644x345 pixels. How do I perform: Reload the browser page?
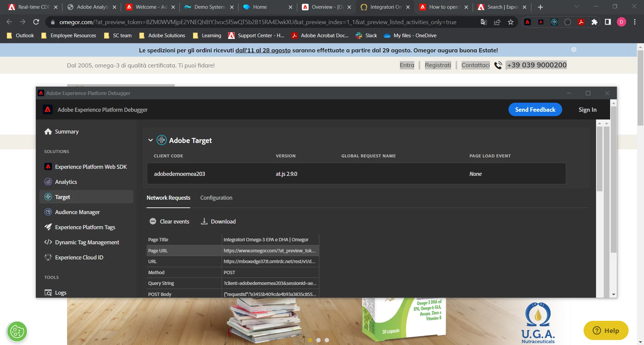pos(36,22)
